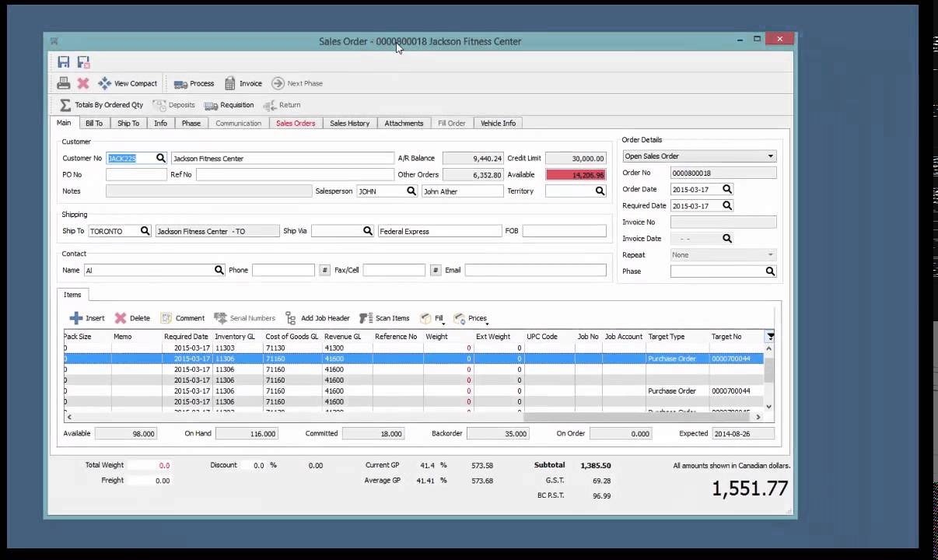Screen dimensions: 938x560
Task: Open the grid column chooser arrow
Action: (x=770, y=337)
